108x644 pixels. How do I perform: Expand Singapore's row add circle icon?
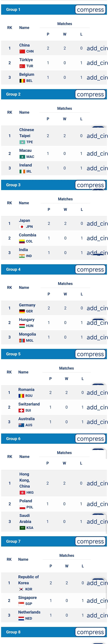(97, 600)
